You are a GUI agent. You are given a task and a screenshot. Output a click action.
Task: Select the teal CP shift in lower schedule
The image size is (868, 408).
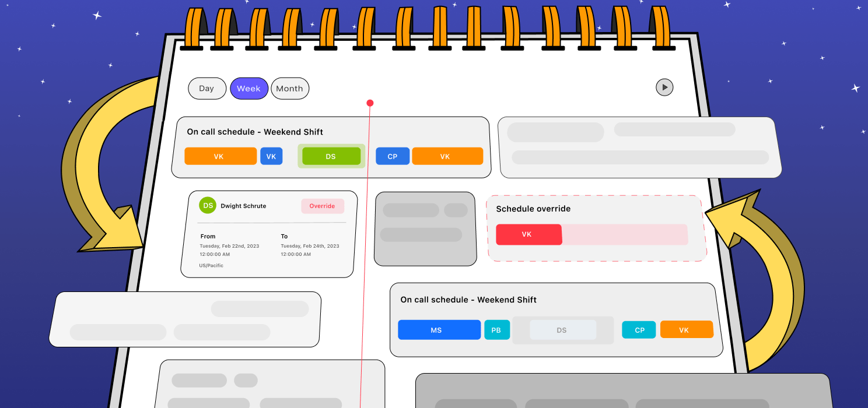pos(639,330)
